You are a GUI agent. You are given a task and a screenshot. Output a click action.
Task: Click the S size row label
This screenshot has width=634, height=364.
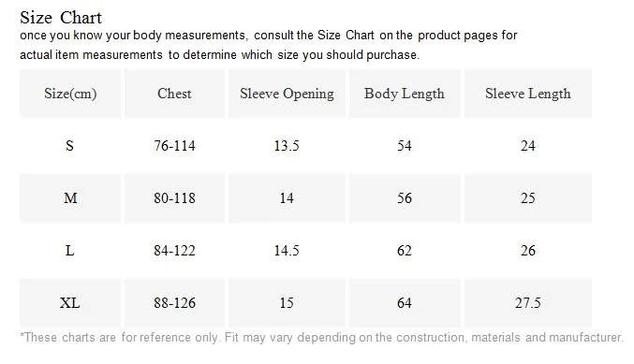tap(69, 145)
